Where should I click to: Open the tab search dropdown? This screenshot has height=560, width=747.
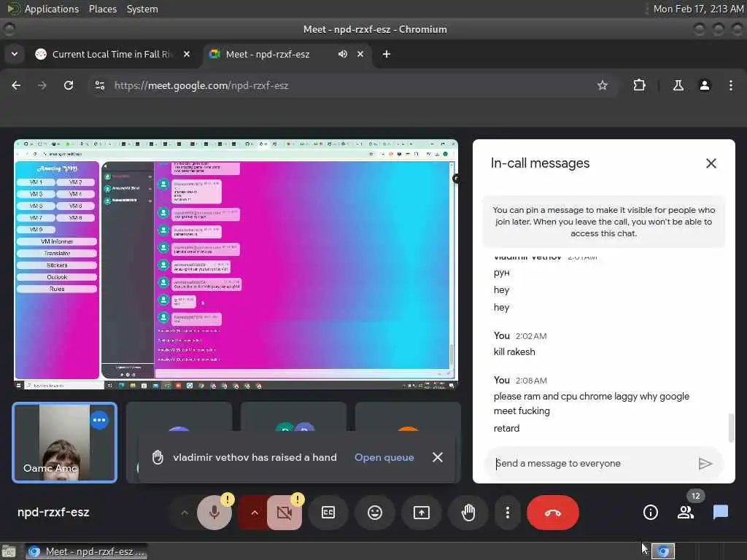pyautogui.click(x=15, y=54)
